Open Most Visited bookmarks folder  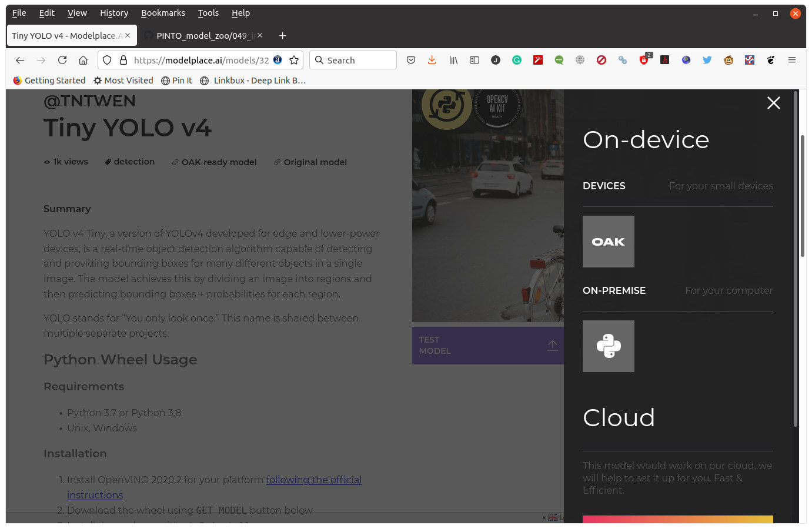(x=123, y=81)
